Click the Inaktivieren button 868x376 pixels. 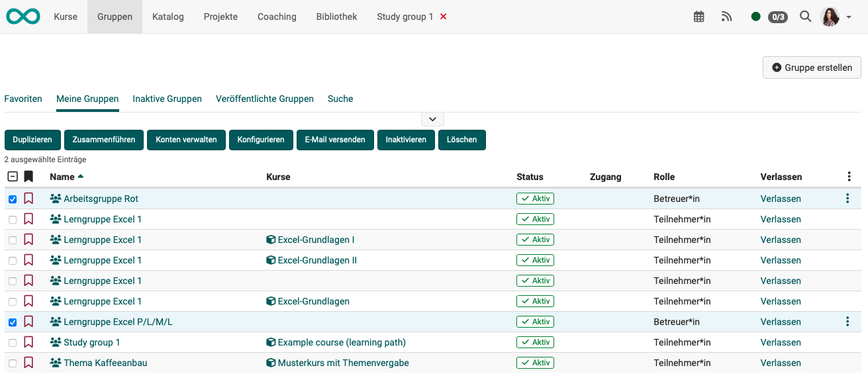click(406, 140)
